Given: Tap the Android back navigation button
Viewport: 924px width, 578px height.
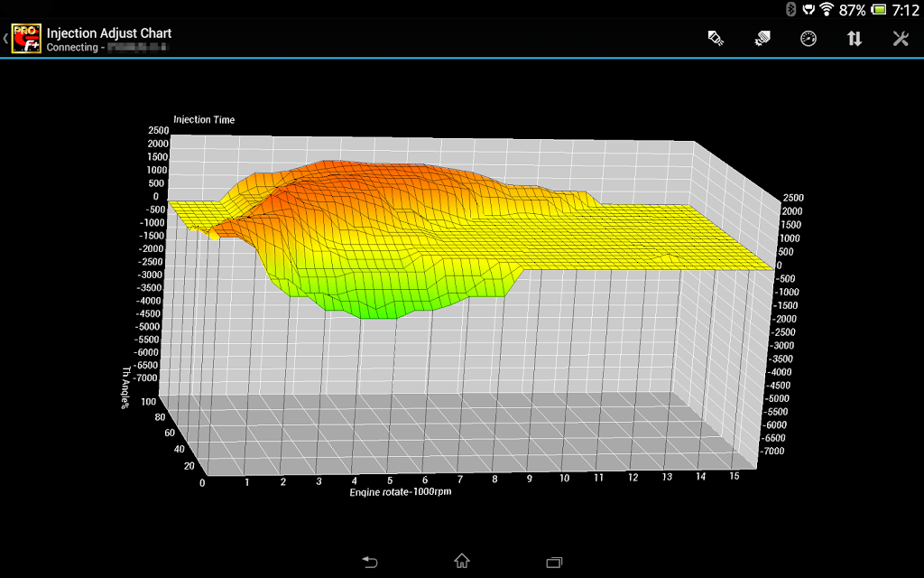Looking at the screenshot, I should (369, 562).
